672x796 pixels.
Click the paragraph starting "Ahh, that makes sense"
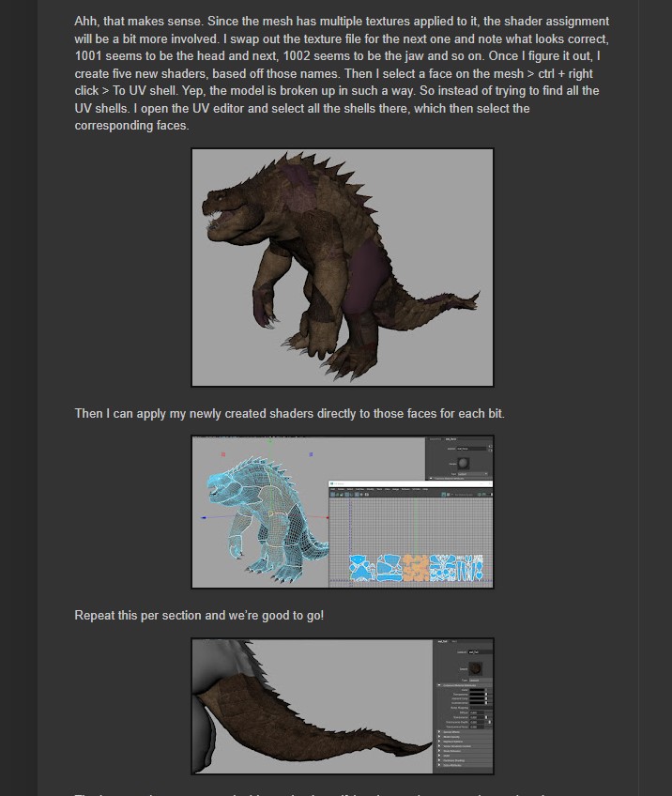tap(342, 73)
